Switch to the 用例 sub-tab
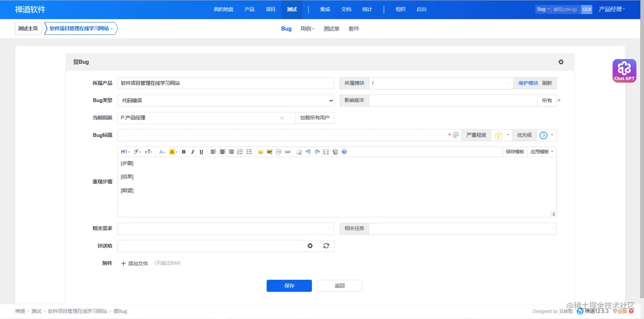 (x=307, y=29)
